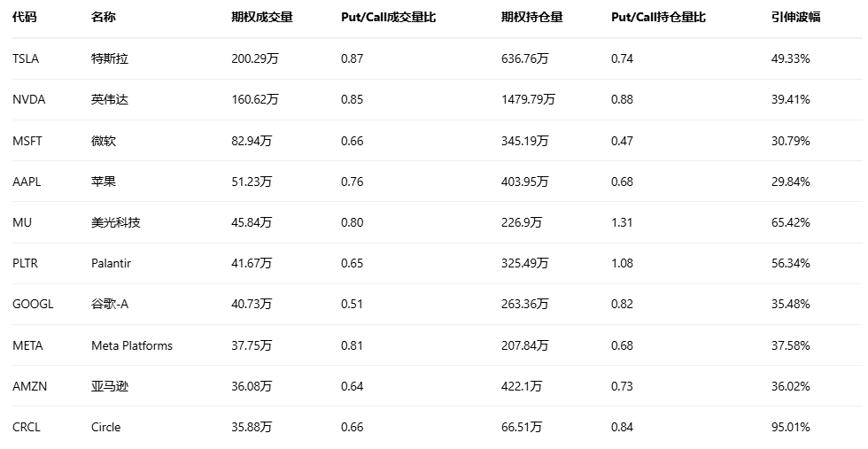Select NVDA open interest 1479.79万
This screenshot has height=449, width=868.
pyautogui.click(x=528, y=99)
